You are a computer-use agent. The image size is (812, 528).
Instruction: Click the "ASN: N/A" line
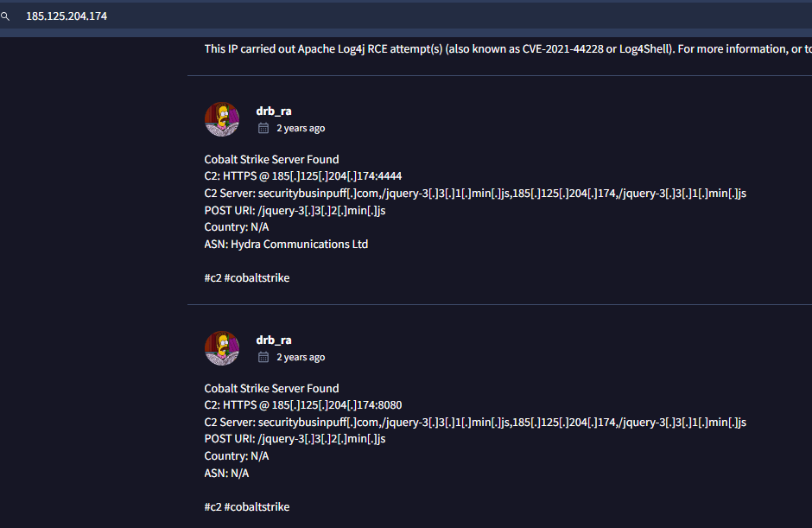click(226, 474)
